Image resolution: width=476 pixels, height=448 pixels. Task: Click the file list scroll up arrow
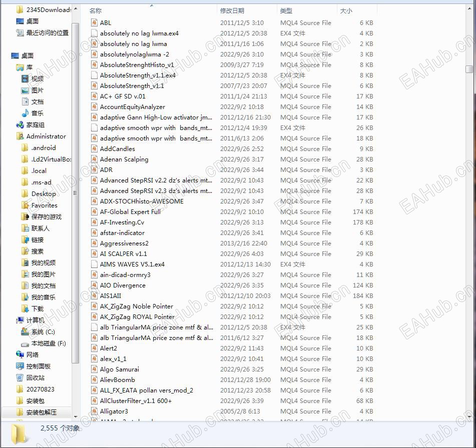[x=469, y=9]
